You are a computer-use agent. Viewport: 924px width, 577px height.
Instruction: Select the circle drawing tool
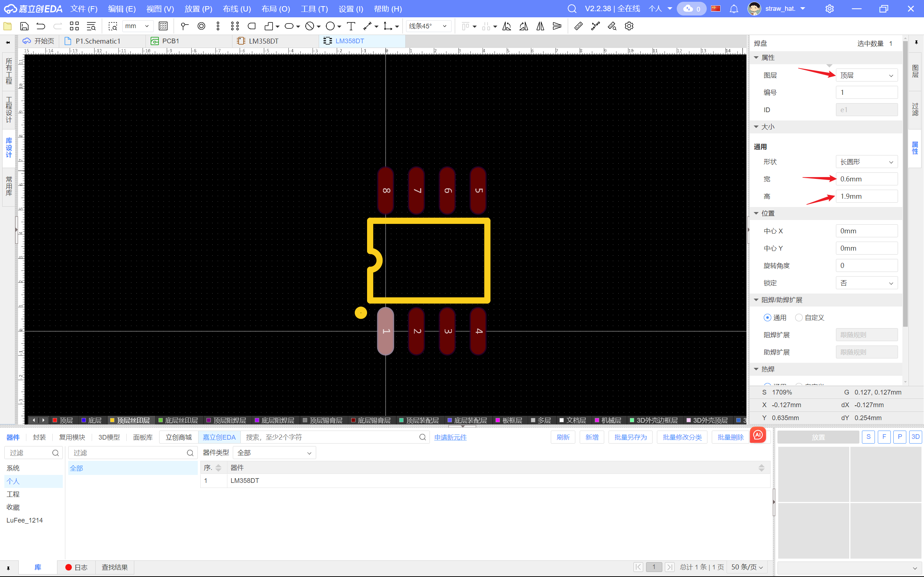click(x=330, y=26)
